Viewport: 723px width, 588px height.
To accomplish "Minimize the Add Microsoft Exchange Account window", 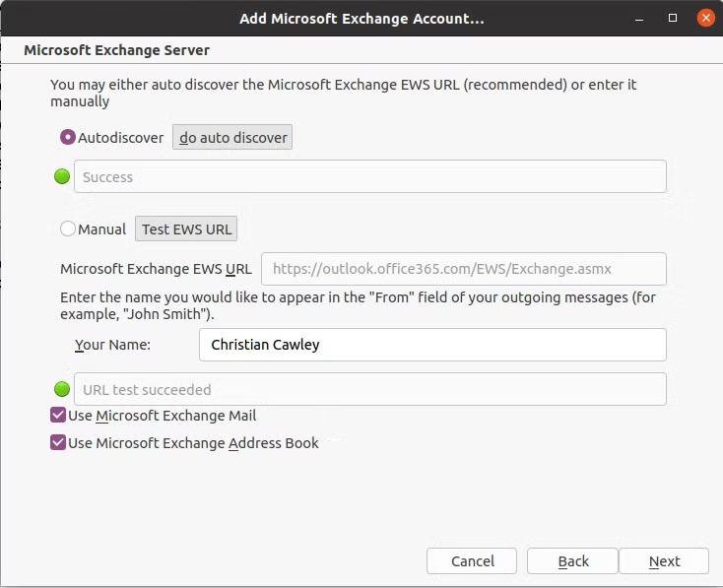I will [x=639, y=19].
